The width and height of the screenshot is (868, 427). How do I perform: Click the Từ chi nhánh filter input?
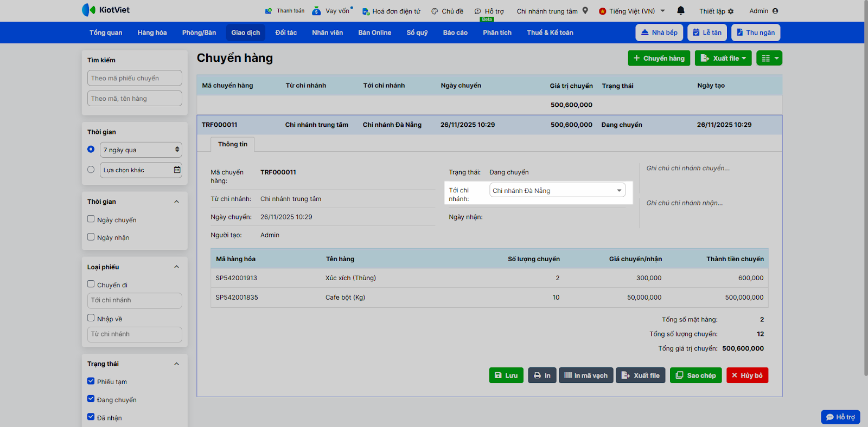pos(135,334)
